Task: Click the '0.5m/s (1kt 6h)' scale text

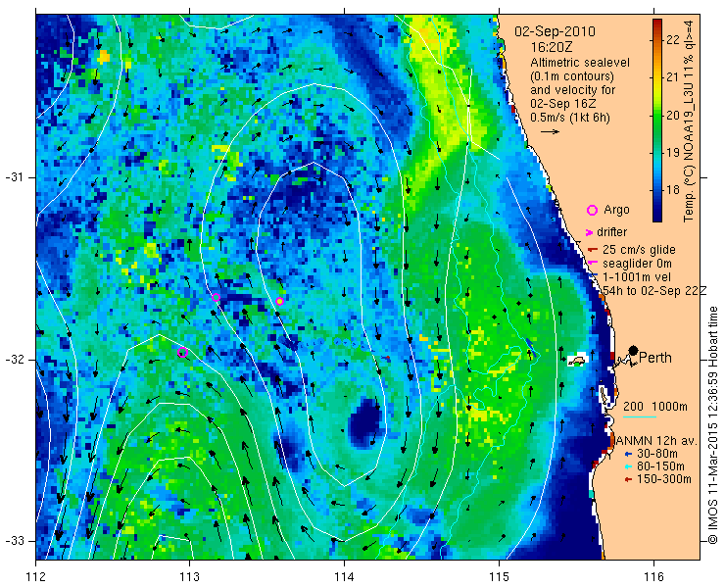Action: [x=570, y=118]
